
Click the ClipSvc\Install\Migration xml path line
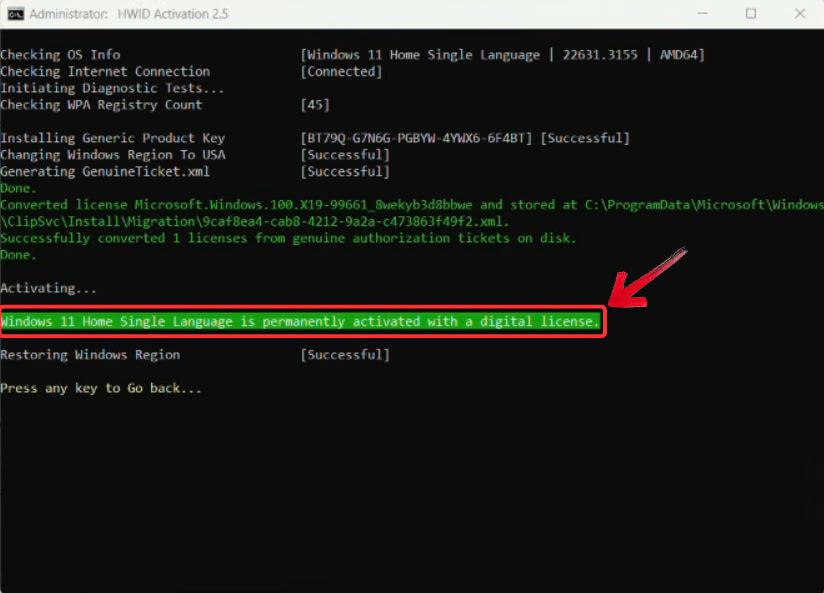tap(254, 222)
